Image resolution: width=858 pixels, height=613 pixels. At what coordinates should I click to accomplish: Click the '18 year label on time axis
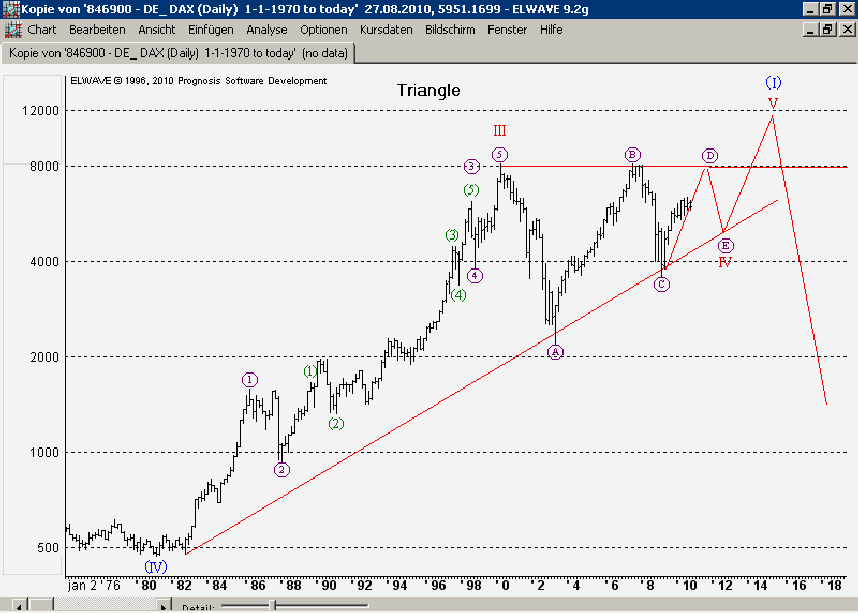(830, 585)
